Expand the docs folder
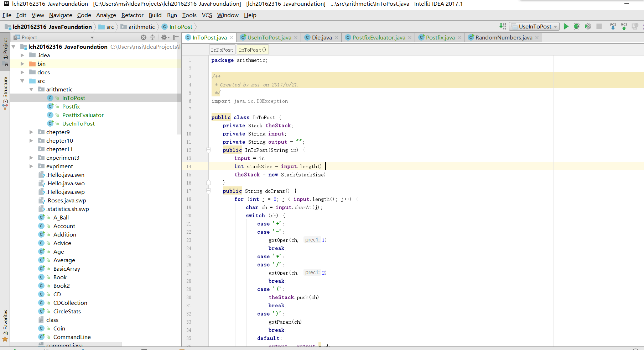The image size is (644, 350). pos(22,72)
